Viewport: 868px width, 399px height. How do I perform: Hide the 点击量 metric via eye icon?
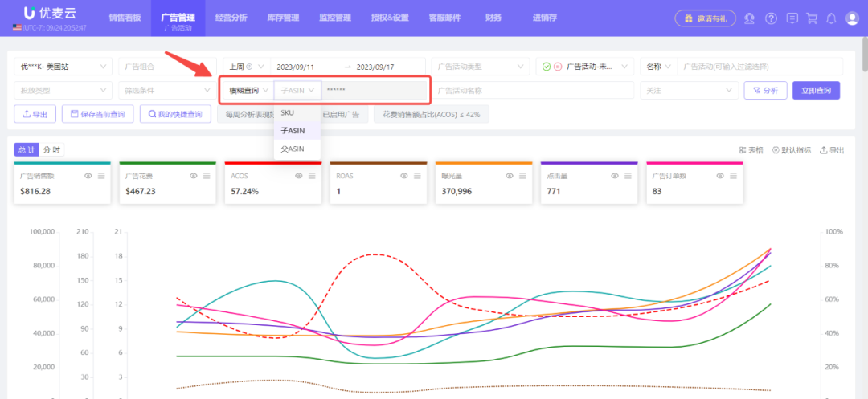[x=615, y=175]
